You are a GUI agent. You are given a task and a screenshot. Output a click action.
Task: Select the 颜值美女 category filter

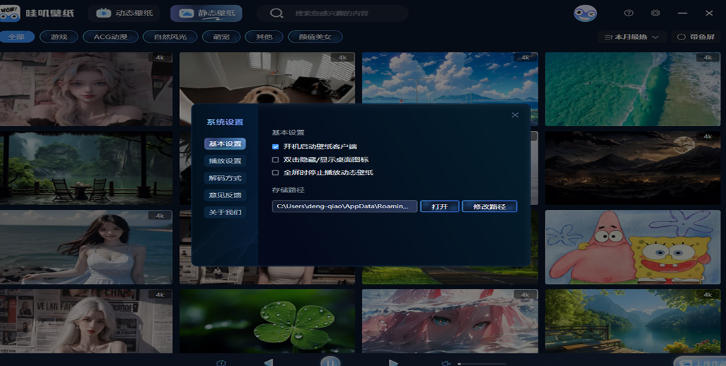click(x=315, y=37)
